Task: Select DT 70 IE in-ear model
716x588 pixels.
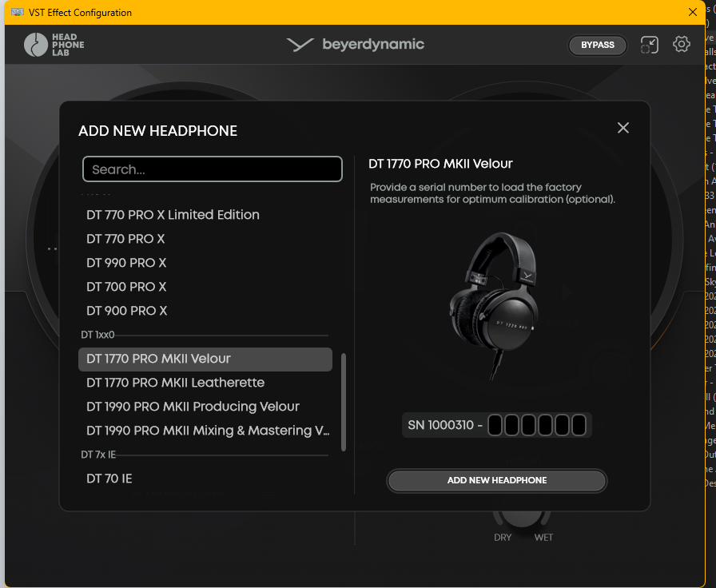Action: pos(109,479)
